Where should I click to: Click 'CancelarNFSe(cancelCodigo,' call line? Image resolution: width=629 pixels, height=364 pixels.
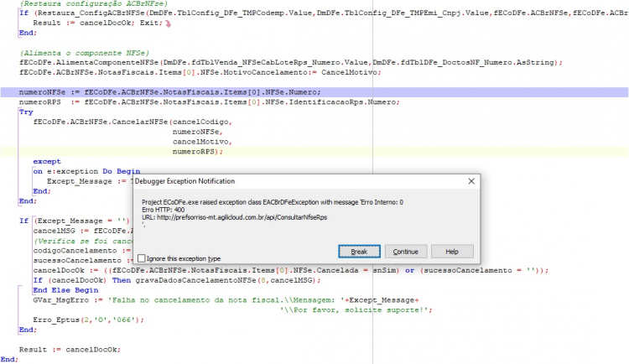click(x=133, y=122)
